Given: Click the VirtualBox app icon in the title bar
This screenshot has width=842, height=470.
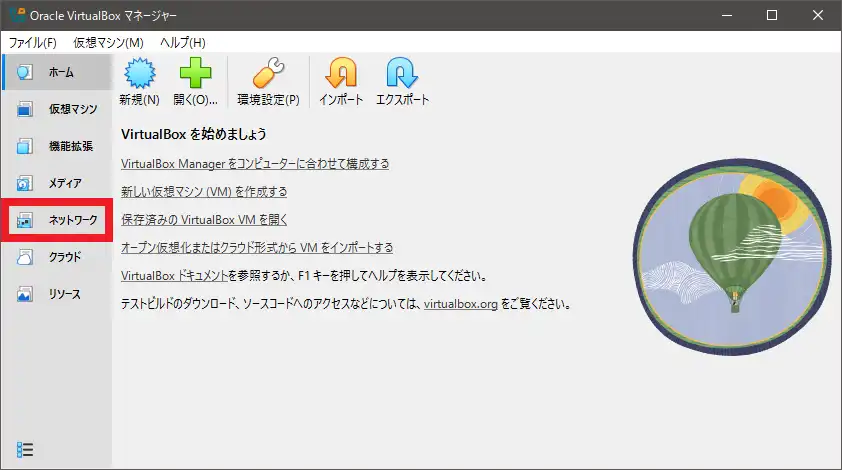Looking at the screenshot, I should tap(17, 15).
